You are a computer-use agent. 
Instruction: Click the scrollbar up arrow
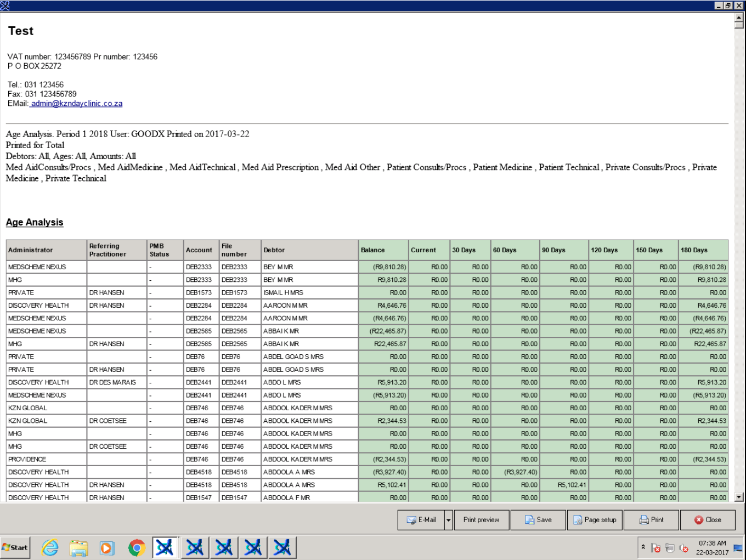739,18
